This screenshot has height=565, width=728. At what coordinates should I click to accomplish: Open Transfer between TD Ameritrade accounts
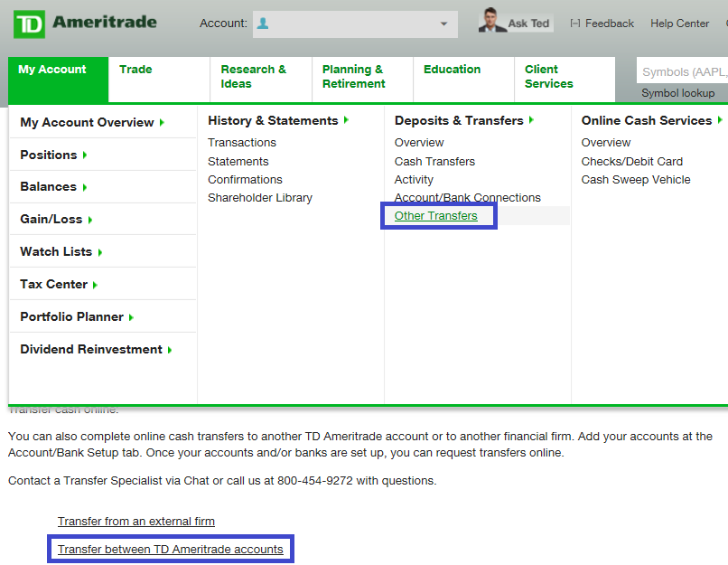pos(170,549)
